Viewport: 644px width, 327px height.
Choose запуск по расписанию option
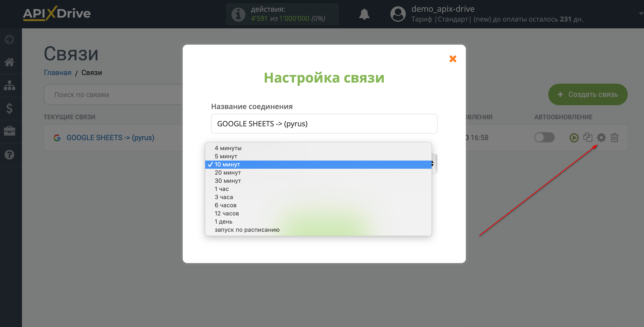[x=318, y=230]
